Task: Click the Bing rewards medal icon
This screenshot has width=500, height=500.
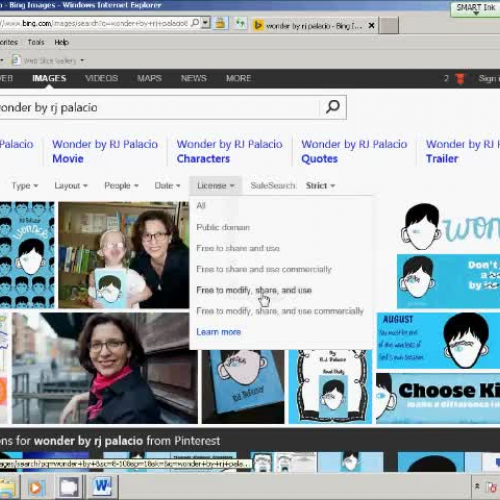Action: pyautogui.click(x=460, y=79)
